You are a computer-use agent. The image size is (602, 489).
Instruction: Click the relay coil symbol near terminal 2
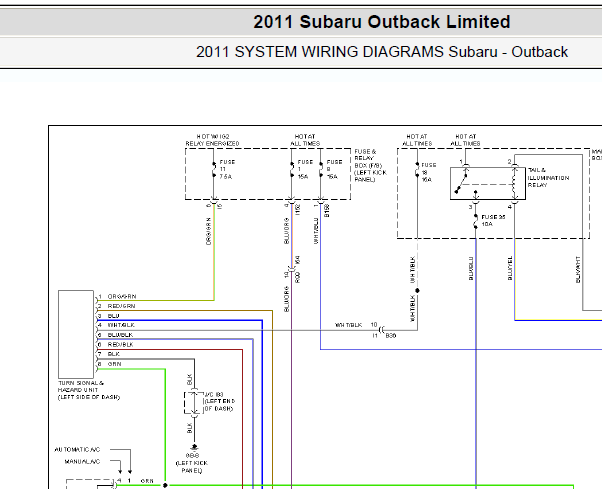[514, 183]
